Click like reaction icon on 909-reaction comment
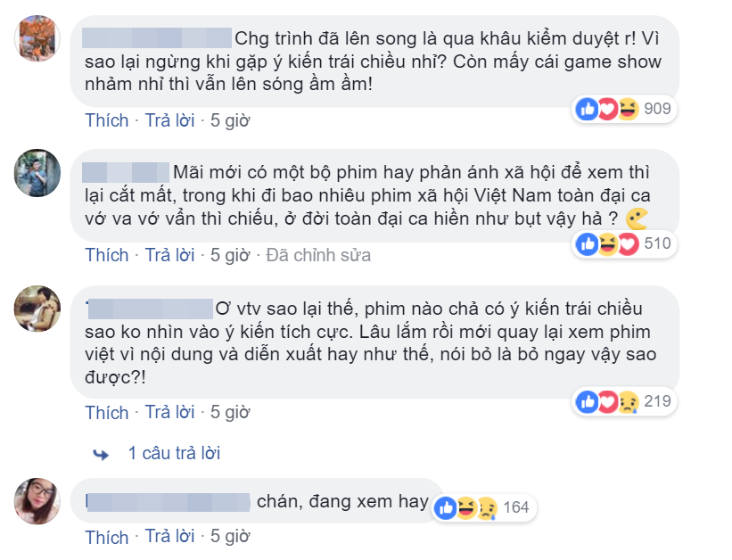Screen dimensions: 732x560 [x=588, y=110]
